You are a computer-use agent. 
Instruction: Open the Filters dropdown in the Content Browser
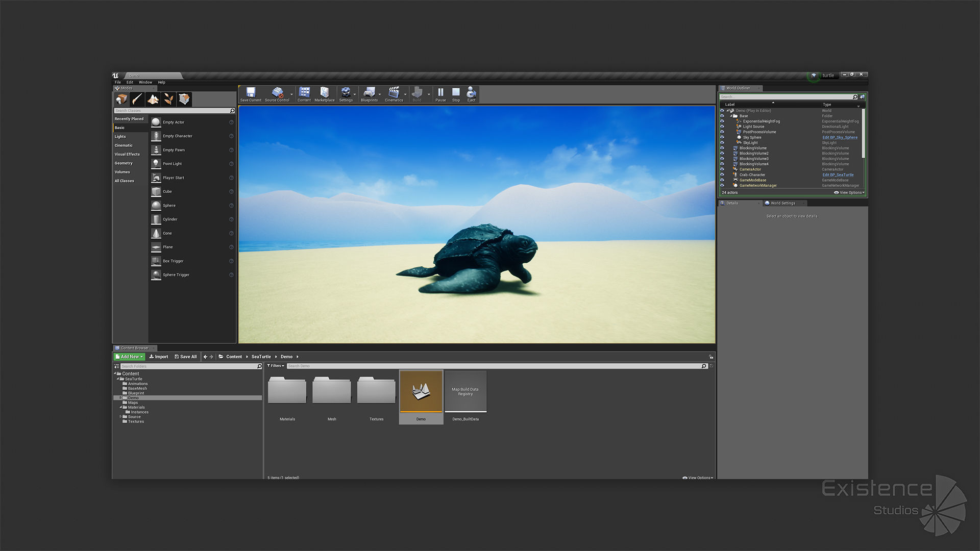click(x=276, y=366)
